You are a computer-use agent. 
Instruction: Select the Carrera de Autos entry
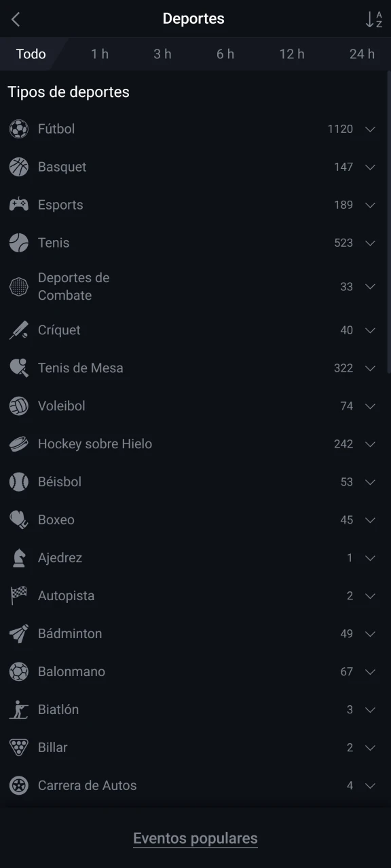tap(87, 785)
